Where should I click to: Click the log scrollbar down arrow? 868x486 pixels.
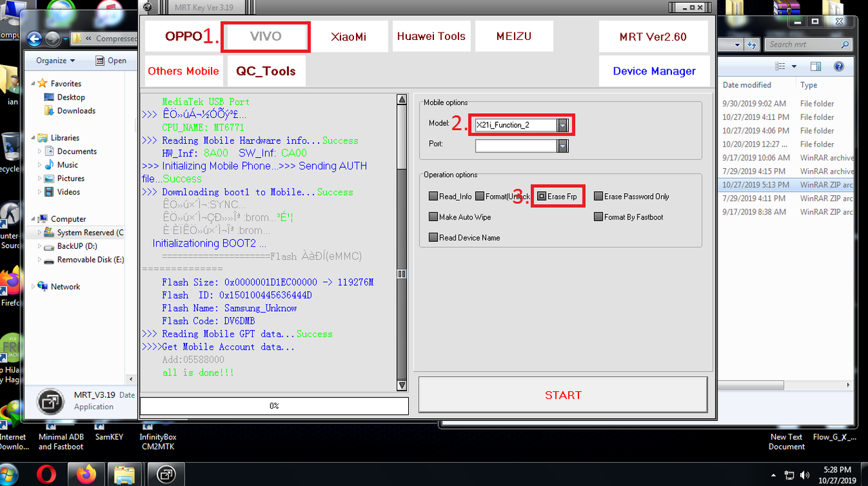pos(402,386)
